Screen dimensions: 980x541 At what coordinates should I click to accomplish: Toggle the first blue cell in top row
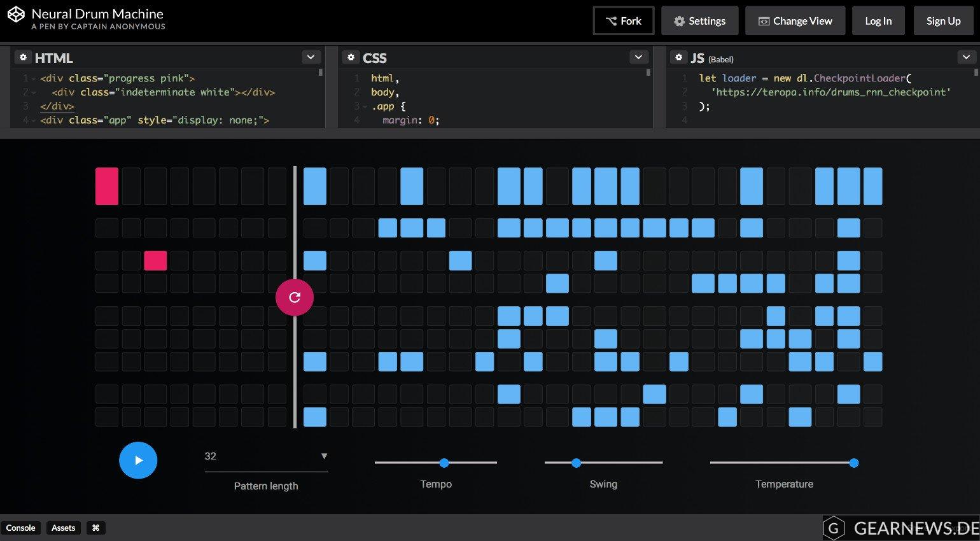[x=315, y=186]
